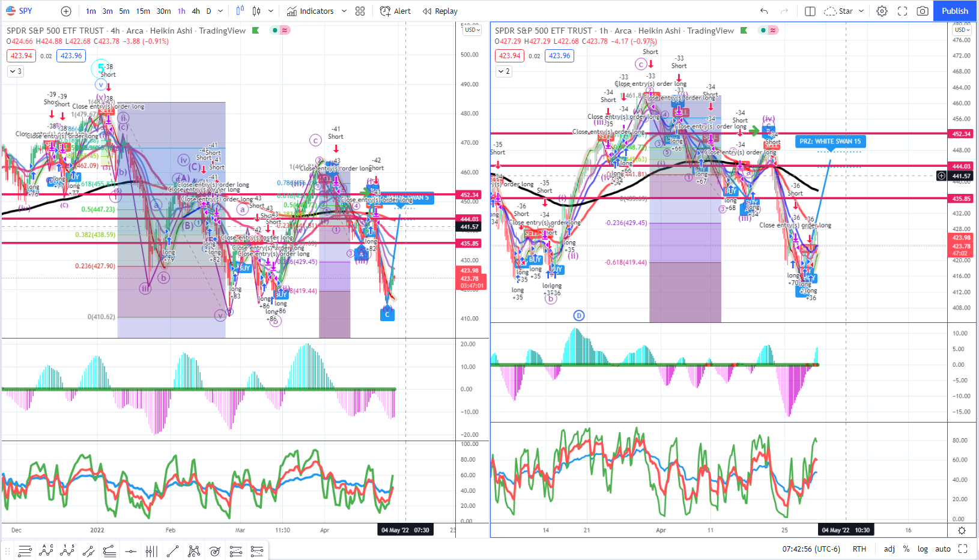Image resolution: width=979 pixels, height=560 pixels.
Task: Select the 30m timeframe
Action: (163, 11)
